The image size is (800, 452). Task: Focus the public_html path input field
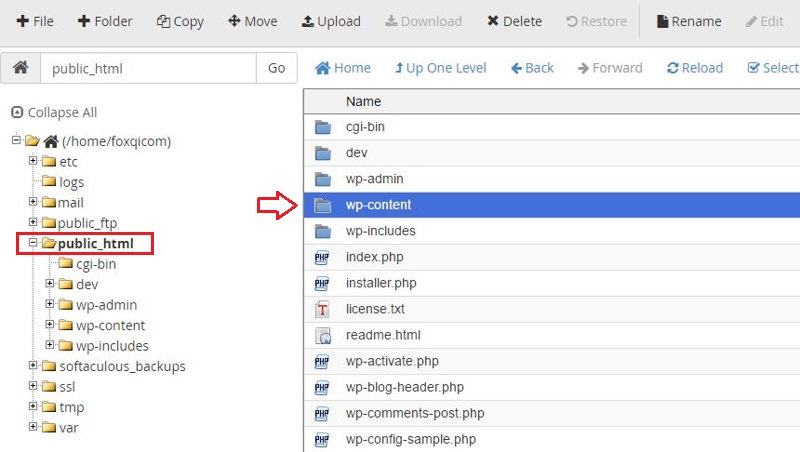148,68
